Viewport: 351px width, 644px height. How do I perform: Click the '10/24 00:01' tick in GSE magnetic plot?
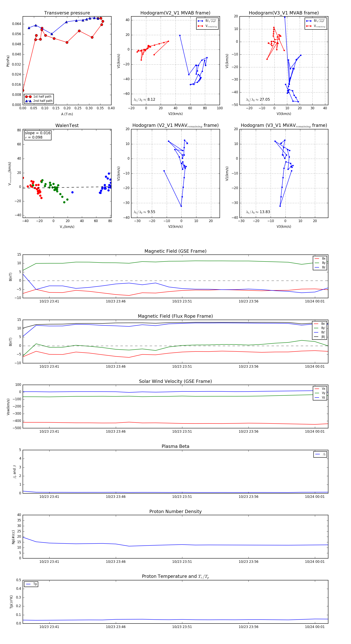click(315, 302)
